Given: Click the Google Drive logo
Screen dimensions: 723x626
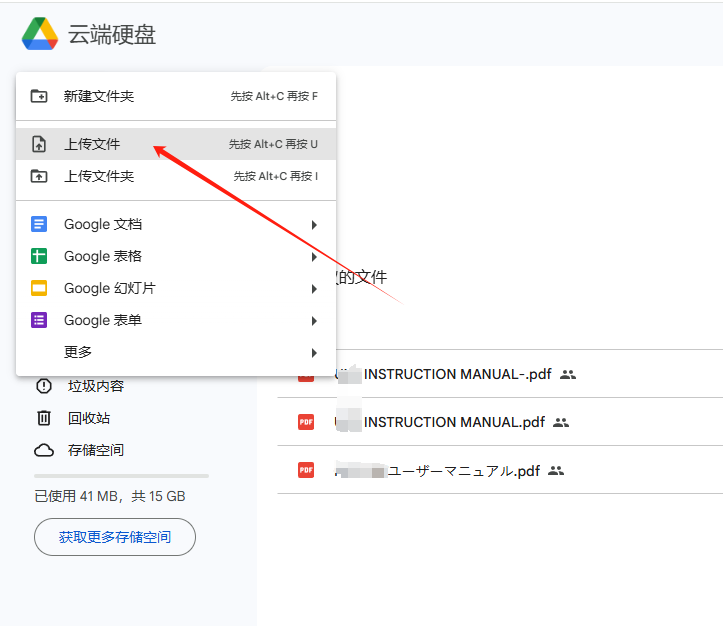Looking at the screenshot, I should 40,34.
